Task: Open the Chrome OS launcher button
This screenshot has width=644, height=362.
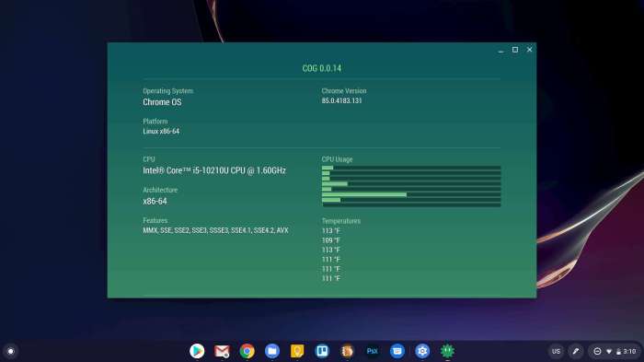Action: 11,351
